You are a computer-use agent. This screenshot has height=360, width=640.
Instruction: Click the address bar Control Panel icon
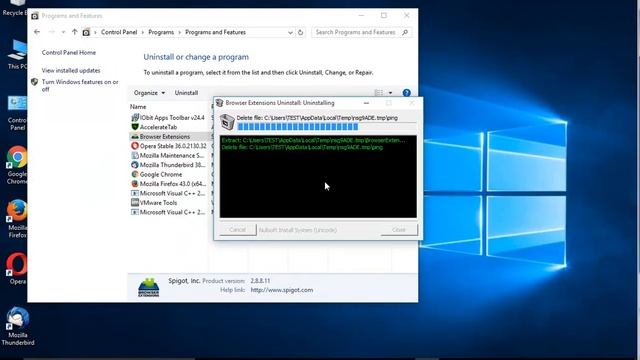pos(86,32)
